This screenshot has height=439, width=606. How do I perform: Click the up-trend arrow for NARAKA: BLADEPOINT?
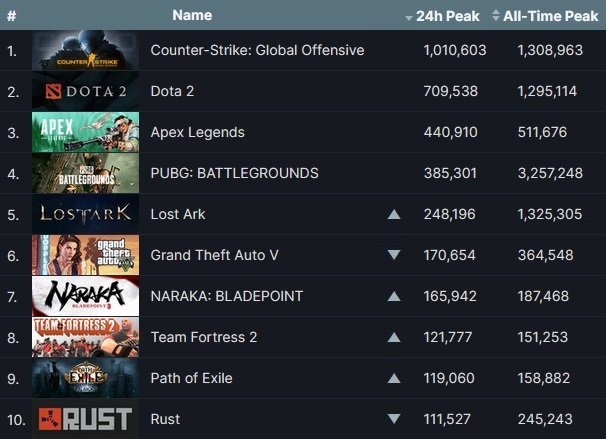[x=394, y=297]
